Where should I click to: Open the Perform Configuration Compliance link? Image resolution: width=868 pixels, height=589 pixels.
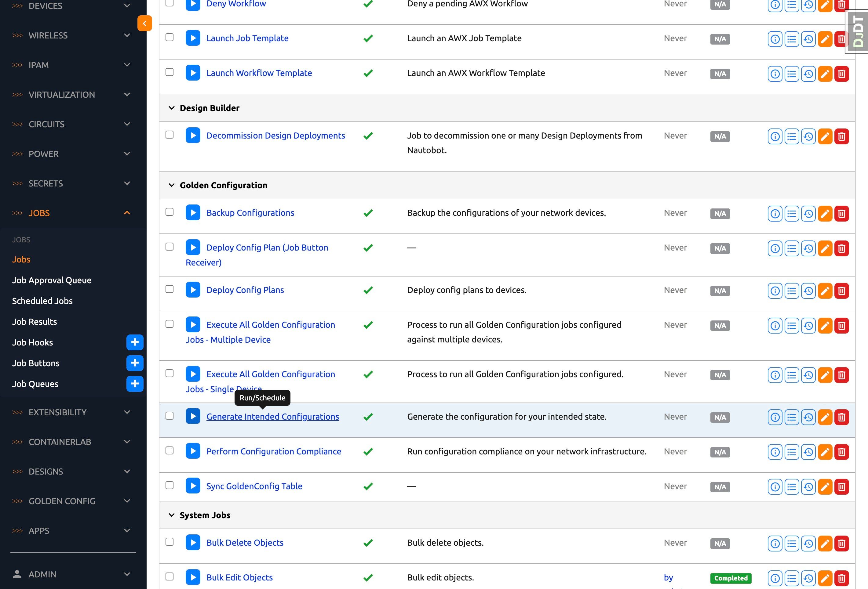coord(273,451)
